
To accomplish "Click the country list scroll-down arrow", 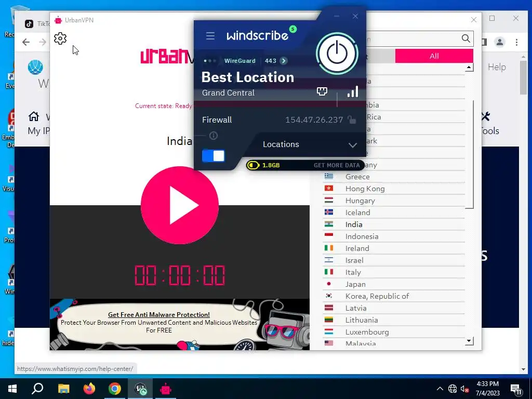I will pyautogui.click(x=469, y=341).
